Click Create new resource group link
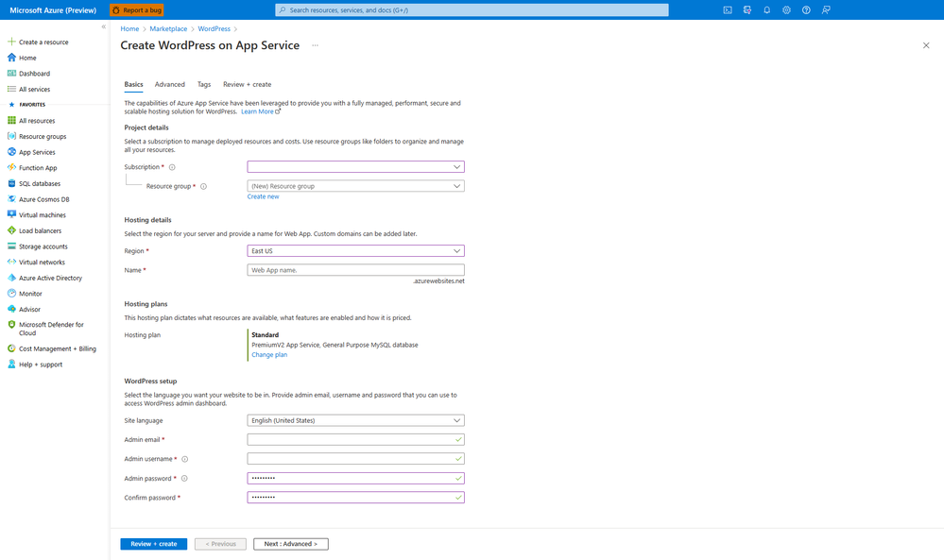The height and width of the screenshot is (560, 944). click(263, 196)
